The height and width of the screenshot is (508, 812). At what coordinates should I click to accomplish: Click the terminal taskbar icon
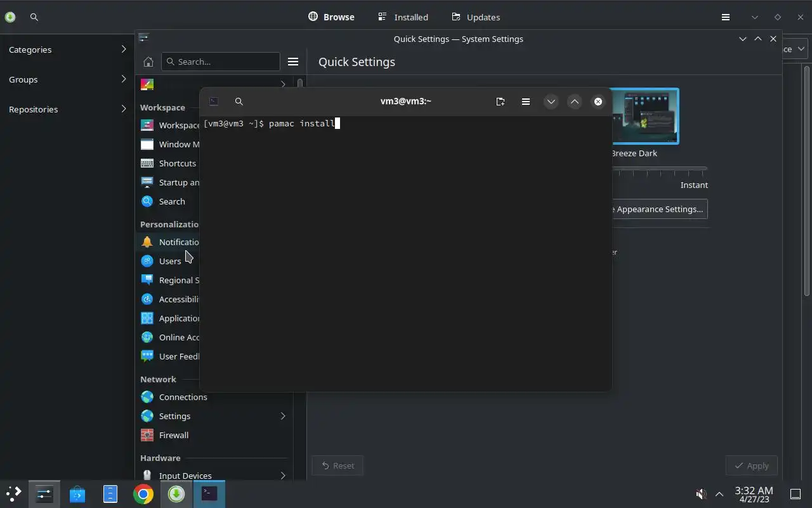point(209,493)
